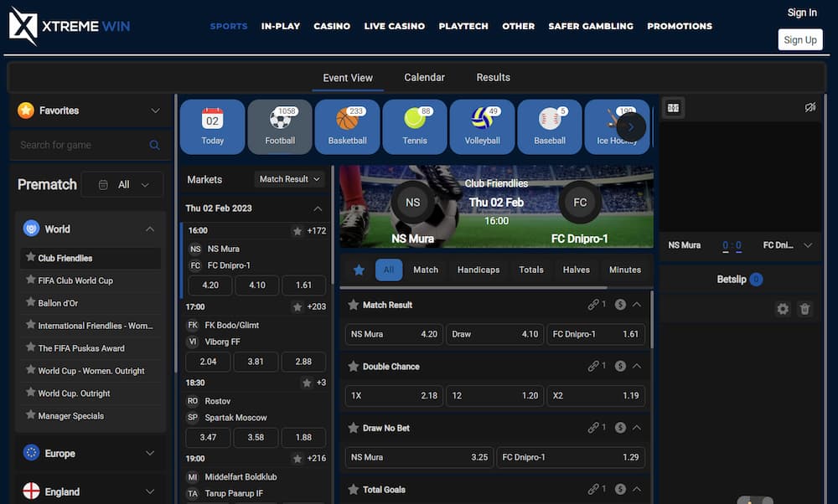Screen dimensions: 838x504
Task: Select the Basketball sport tile
Action: (x=348, y=126)
